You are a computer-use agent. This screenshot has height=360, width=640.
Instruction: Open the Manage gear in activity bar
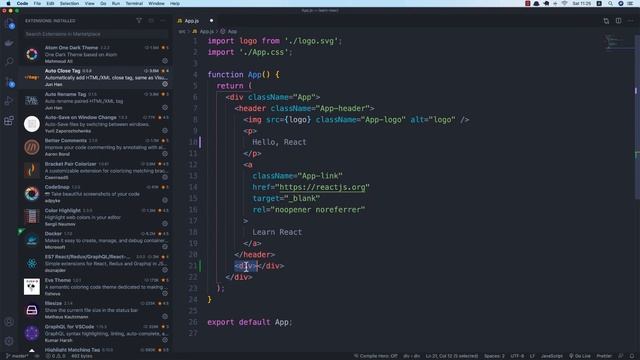click(x=9, y=341)
